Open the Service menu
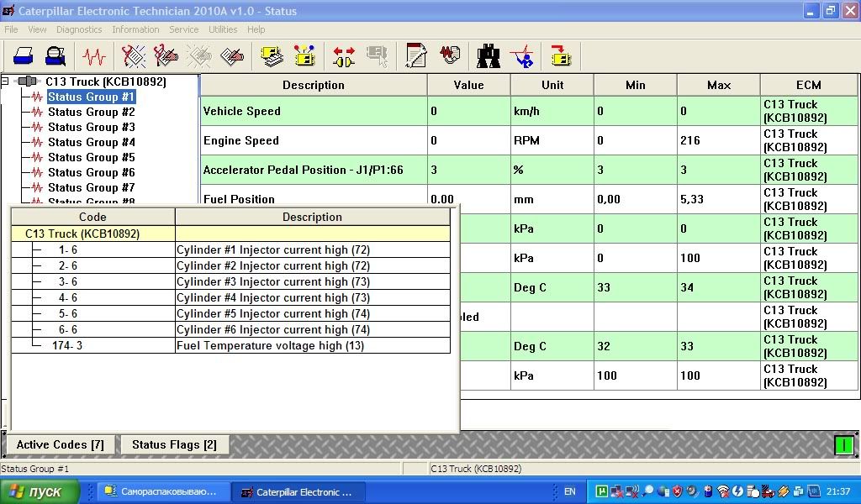Screen dimensions: 861x504 [183, 29]
